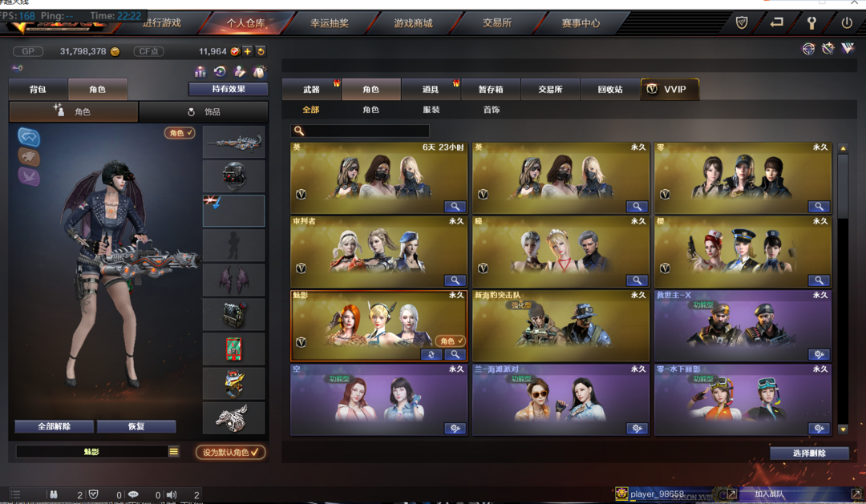Viewport: 866px width, 504px height.
Task: Click the 选择删除 button
Action: coord(809,454)
